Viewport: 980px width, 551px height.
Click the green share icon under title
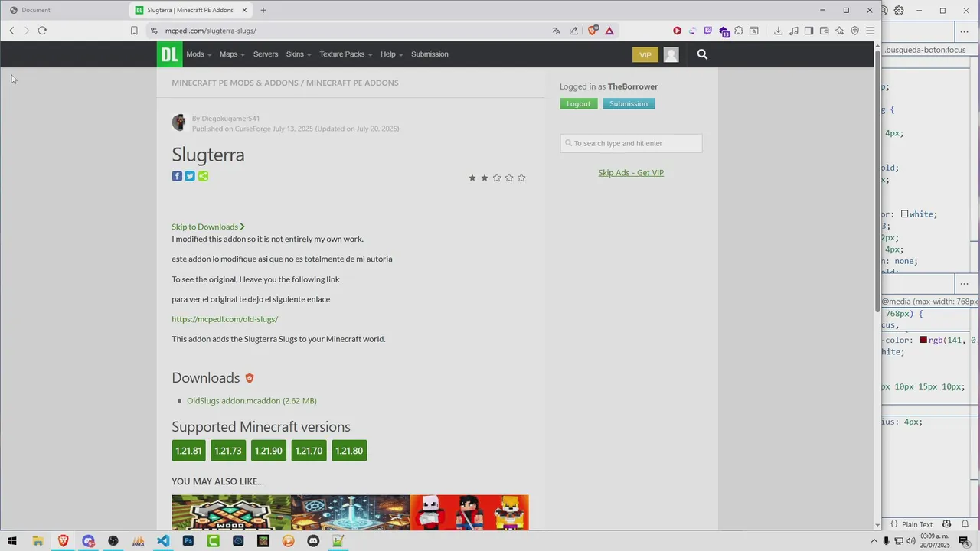pos(203,176)
